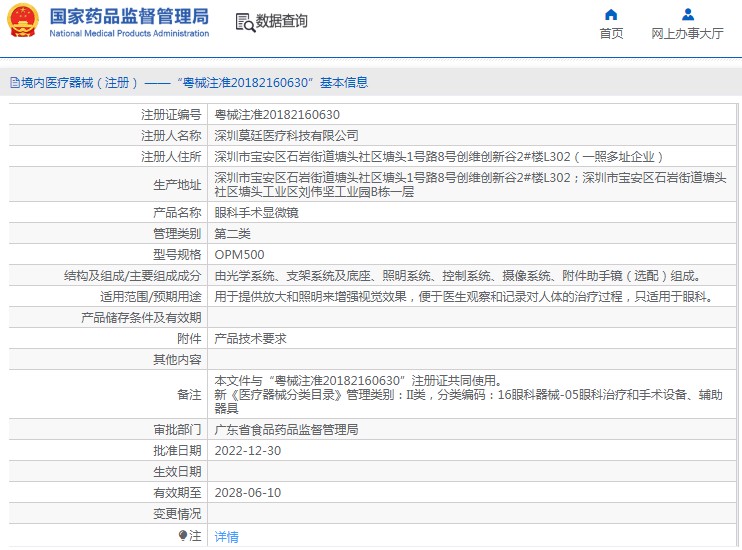Click the 有效期至 row label
The image size is (742, 550).
tap(177, 493)
